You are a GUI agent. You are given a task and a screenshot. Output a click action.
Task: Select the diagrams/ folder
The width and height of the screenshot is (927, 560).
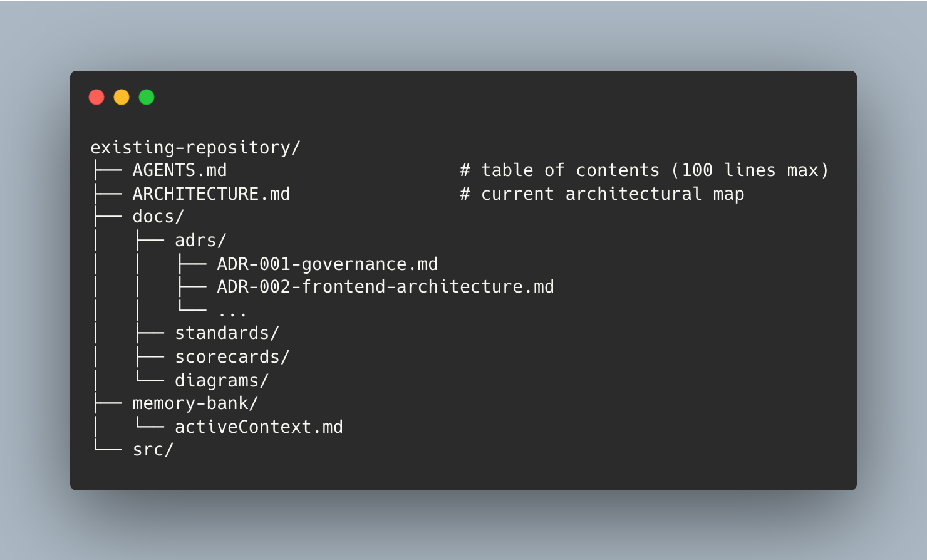[222, 381]
